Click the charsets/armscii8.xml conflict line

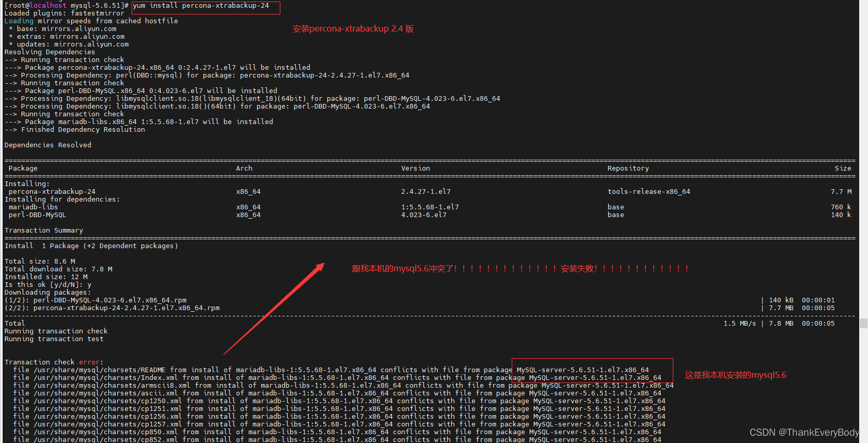[343, 386]
